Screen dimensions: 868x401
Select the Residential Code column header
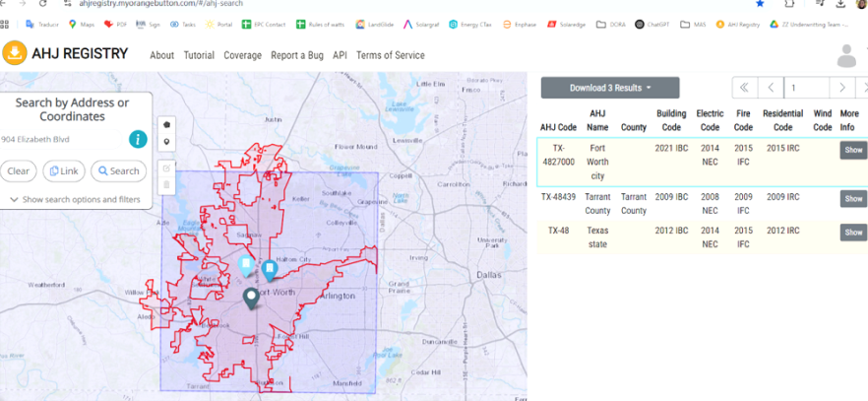[x=782, y=120]
